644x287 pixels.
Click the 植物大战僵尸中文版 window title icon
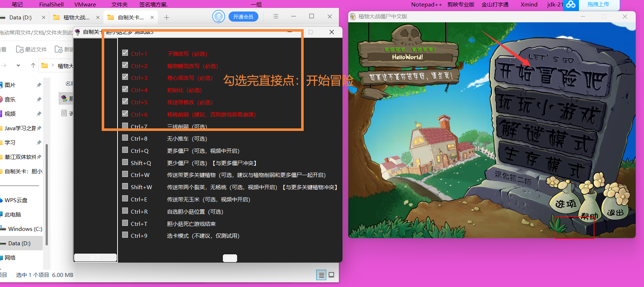353,17
